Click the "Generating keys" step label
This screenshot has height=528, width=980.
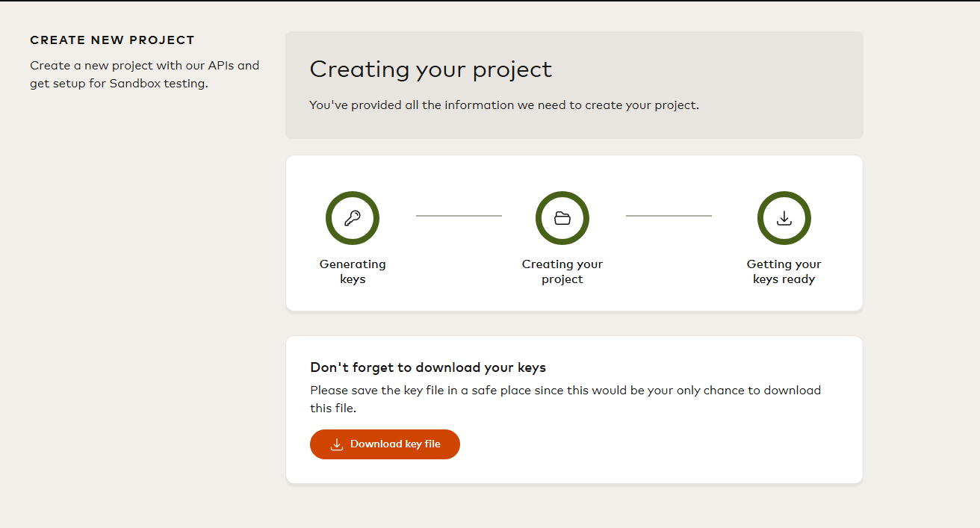(353, 272)
